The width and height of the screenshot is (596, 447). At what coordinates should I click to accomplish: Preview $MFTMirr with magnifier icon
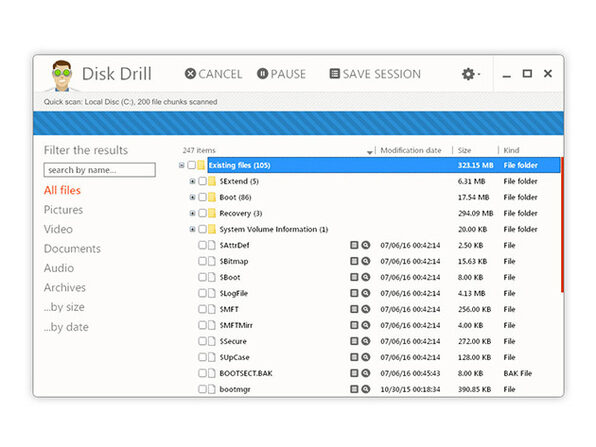click(366, 325)
